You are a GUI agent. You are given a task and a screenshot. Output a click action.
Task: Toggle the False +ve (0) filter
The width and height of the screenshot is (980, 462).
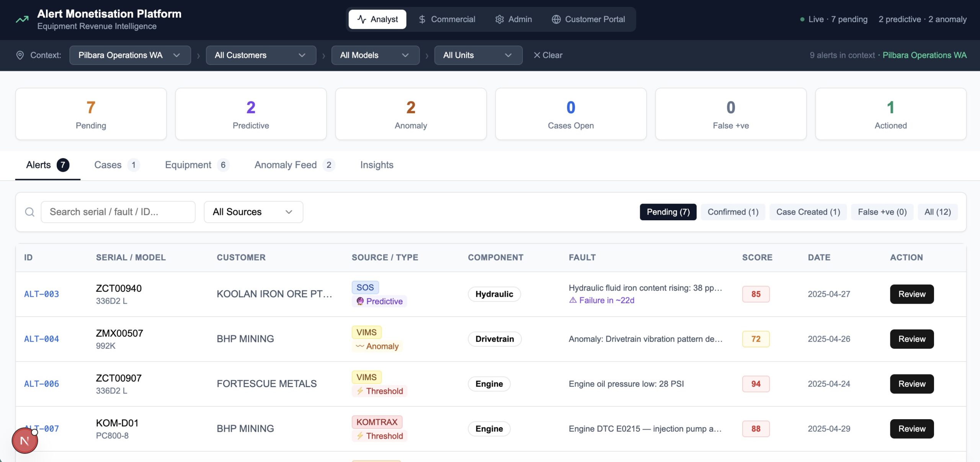[882, 211]
